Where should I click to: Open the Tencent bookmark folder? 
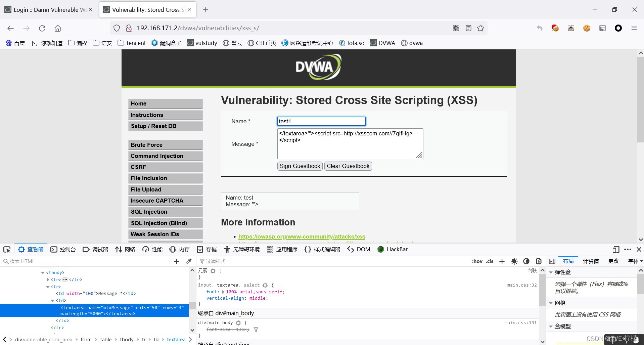tap(132, 43)
